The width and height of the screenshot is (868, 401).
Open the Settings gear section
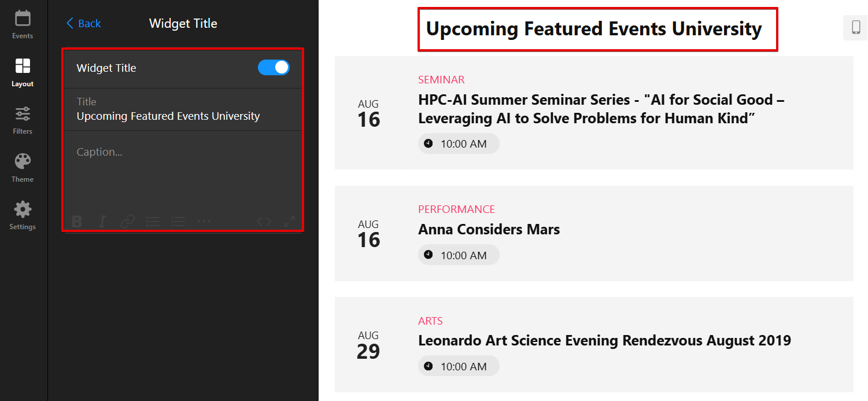(x=23, y=215)
